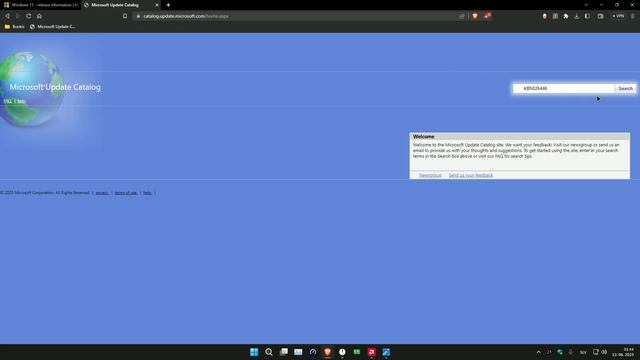Open the Brave Shields lion icon
This screenshot has width=640, height=360.
(x=475, y=16)
